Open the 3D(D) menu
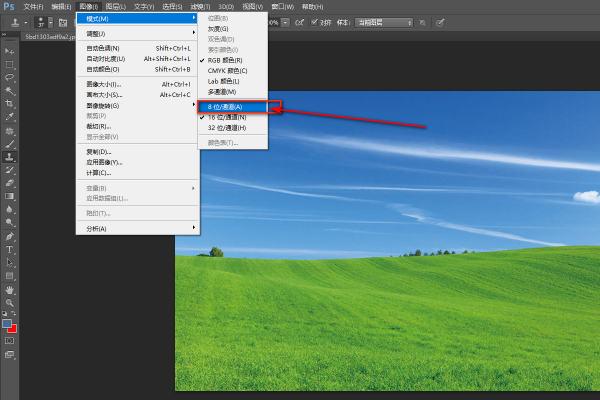The width and height of the screenshot is (600, 400). (x=226, y=7)
